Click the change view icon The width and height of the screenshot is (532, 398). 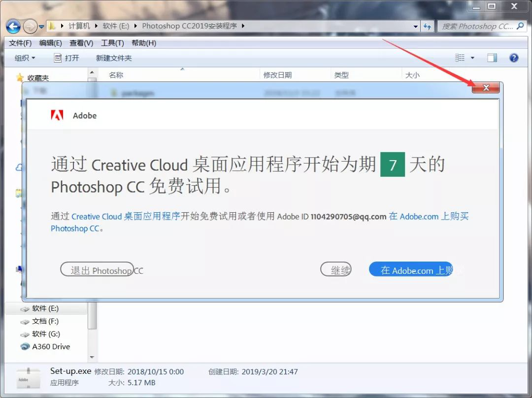pos(460,58)
